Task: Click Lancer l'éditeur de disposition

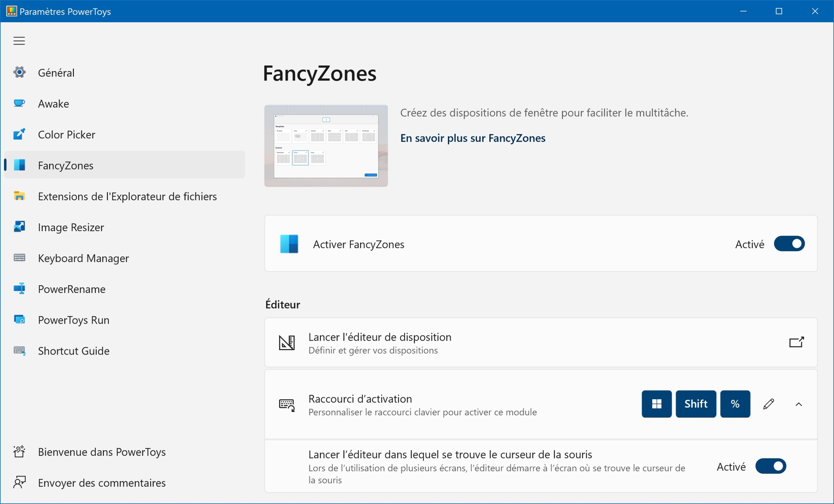Action: [541, 342]
